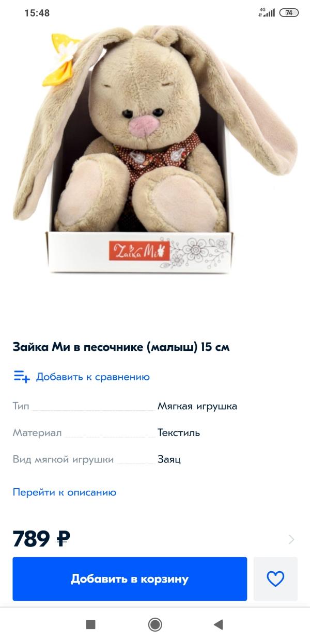
Task: Tap the clock showing 15:48
Action: pyautogui.click(x=37, y=13)
